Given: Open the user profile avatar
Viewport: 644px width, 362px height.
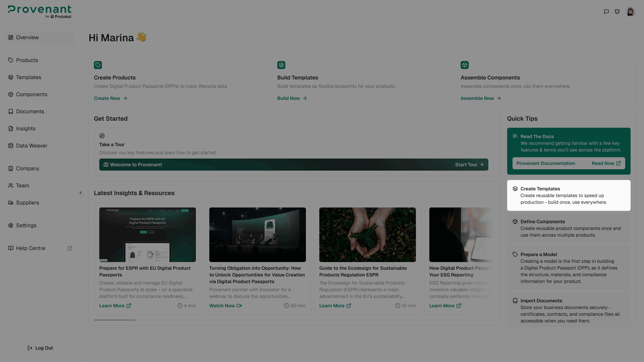Looking at the screenshot, I should pos(631,12).
